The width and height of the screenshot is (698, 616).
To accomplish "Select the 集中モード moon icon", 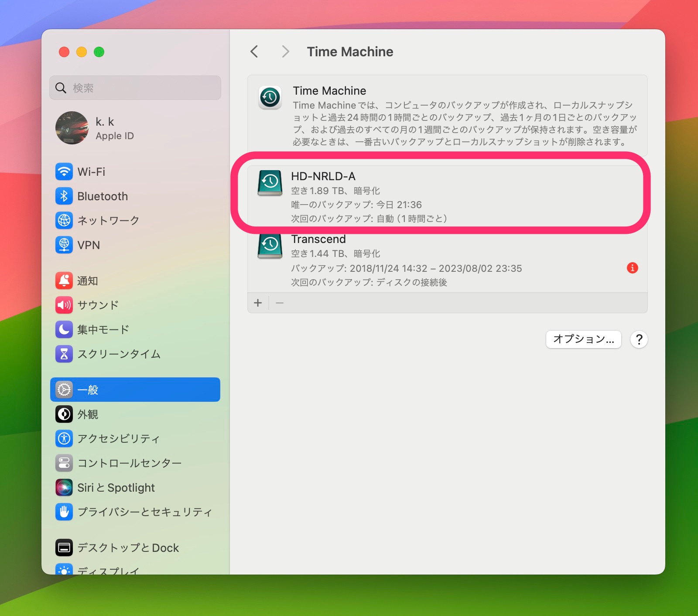I will [x=64, y=329].
